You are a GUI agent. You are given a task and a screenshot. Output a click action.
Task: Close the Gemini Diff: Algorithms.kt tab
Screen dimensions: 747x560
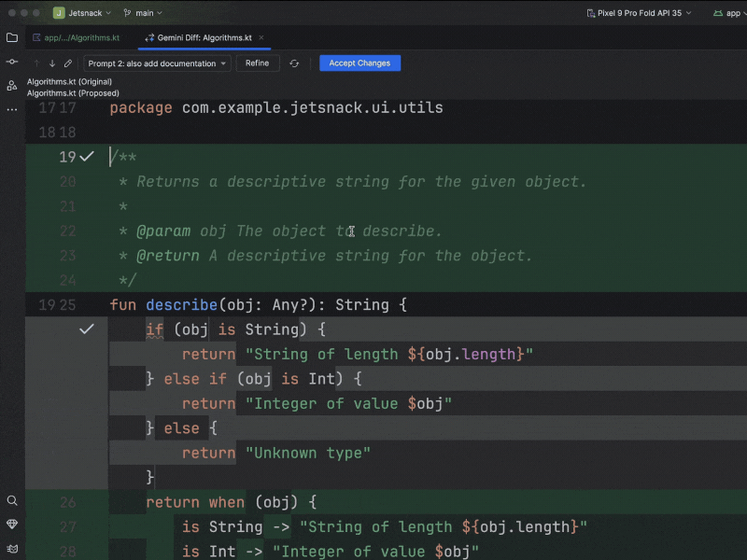coord(262,38)
